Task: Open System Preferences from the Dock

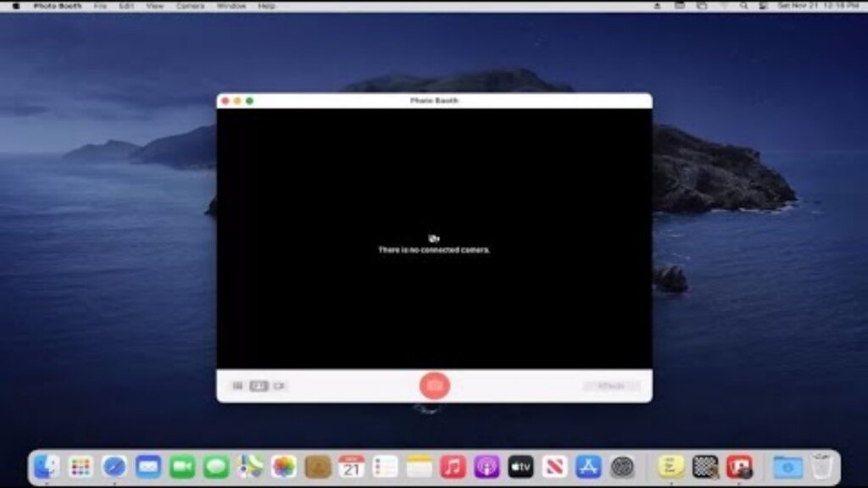Action: [x=622, y=467]
